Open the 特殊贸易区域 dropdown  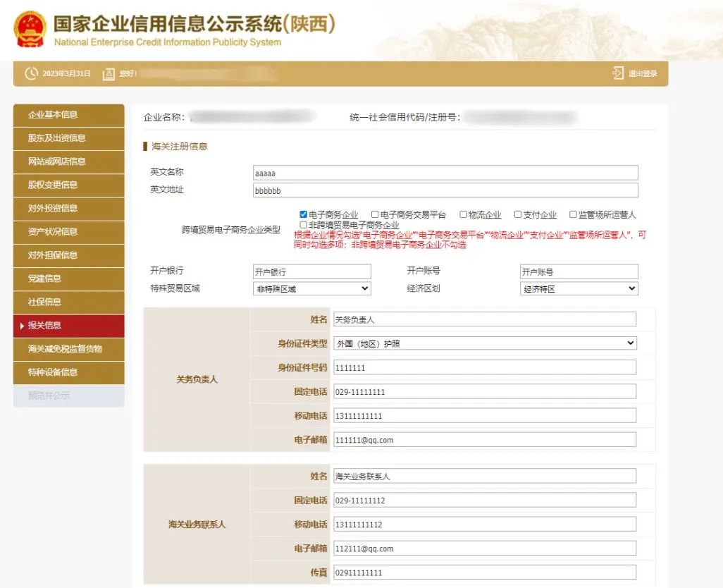coord(311,288)
